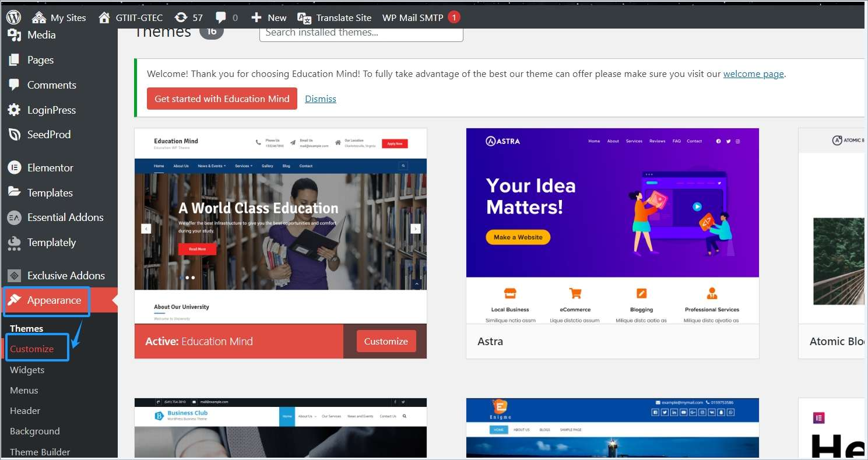
Task: Select the Astra theme thumbnail
Action: (613, 226)
